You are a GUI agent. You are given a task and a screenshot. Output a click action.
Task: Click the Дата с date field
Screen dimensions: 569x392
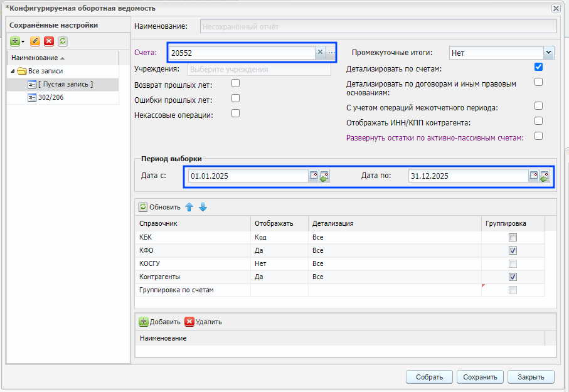coord(248,176)
